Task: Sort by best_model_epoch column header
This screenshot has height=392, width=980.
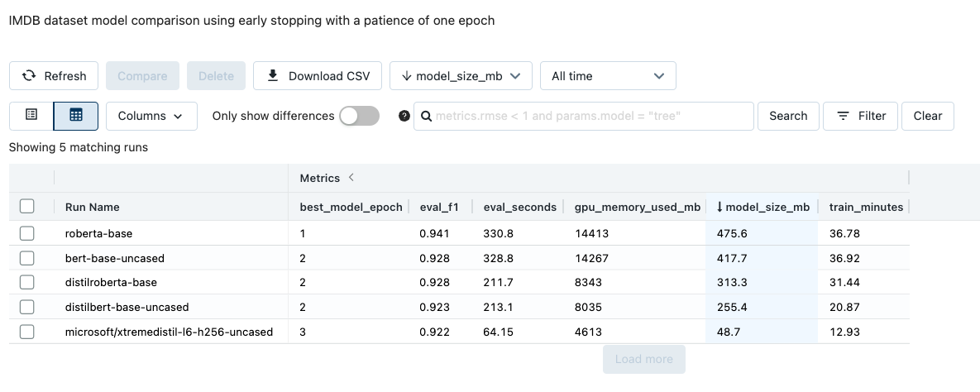Action: click(351, 207)
